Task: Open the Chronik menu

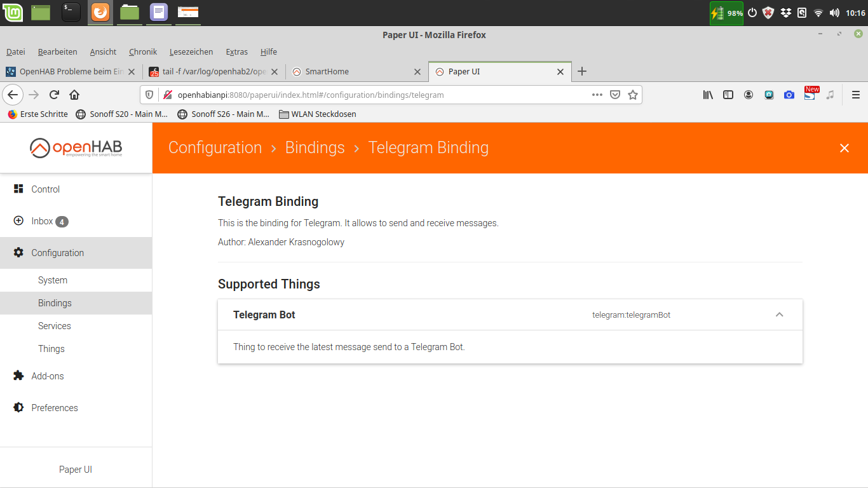Action: [143, 52]
